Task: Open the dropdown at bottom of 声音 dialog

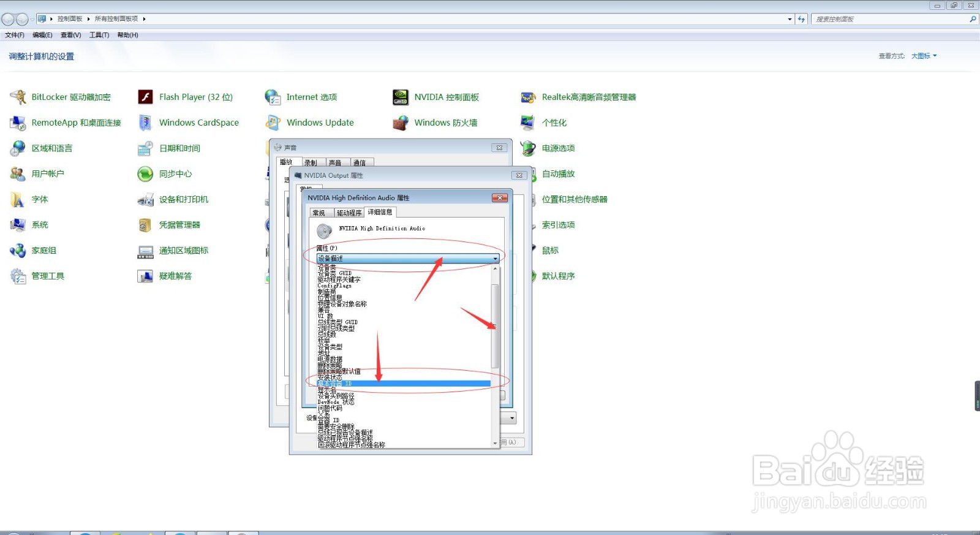Action: [512, 418]
